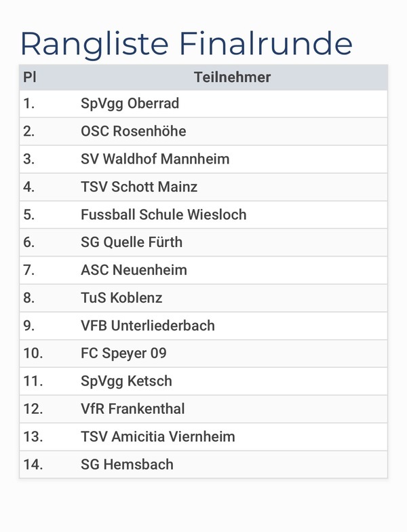The image size is (407, 532).
Task: Click the "Pl" column header
Action: click(x=29, y=77)
